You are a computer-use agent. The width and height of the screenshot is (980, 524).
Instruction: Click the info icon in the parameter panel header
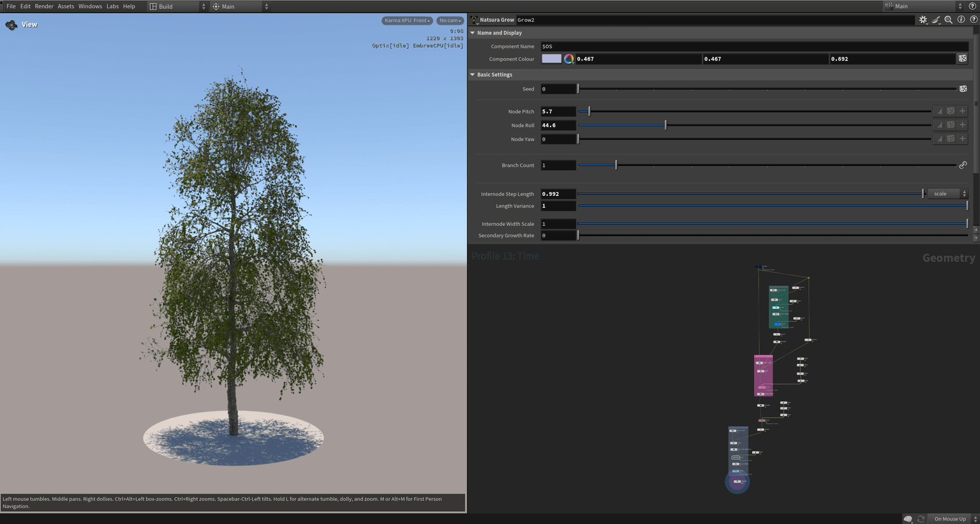(x=961, y=20)
